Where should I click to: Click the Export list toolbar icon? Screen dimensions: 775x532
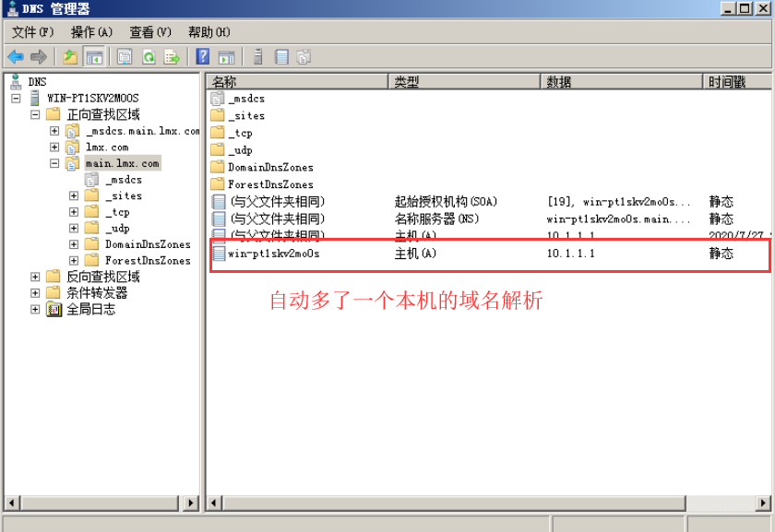pyautogui.click(x=172, y=57)
